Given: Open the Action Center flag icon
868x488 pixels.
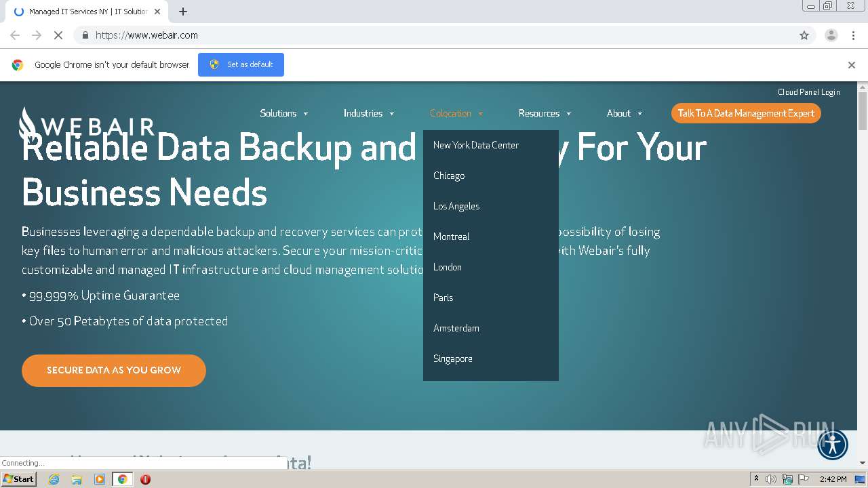Looking at the screenshot, I should 804,479.
